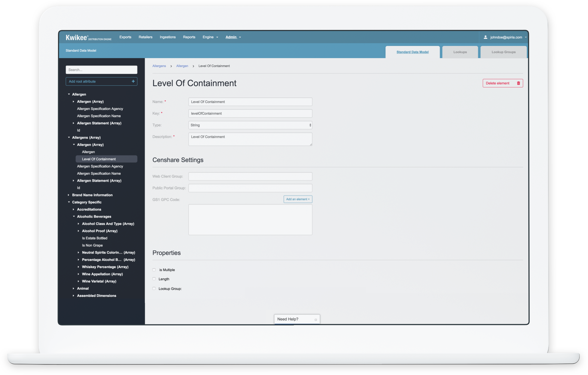The height and width of the screenshot is (375, 588).
Task: Open the Type dropdown showing String
Action: 250,125
